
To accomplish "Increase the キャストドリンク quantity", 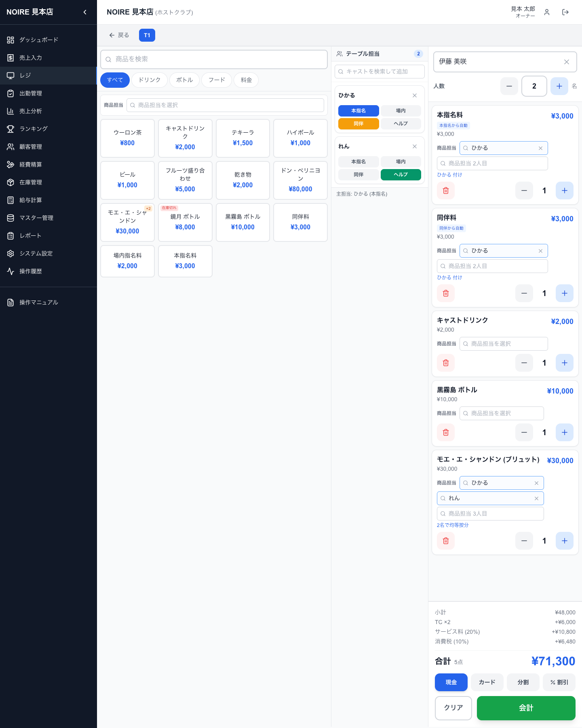I will (x=565, y=363).
